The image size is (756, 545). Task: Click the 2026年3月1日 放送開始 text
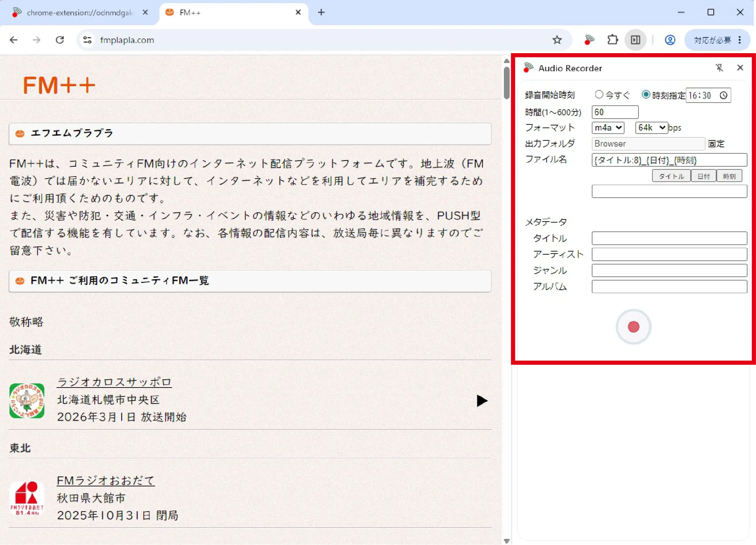tap(122, 417)
